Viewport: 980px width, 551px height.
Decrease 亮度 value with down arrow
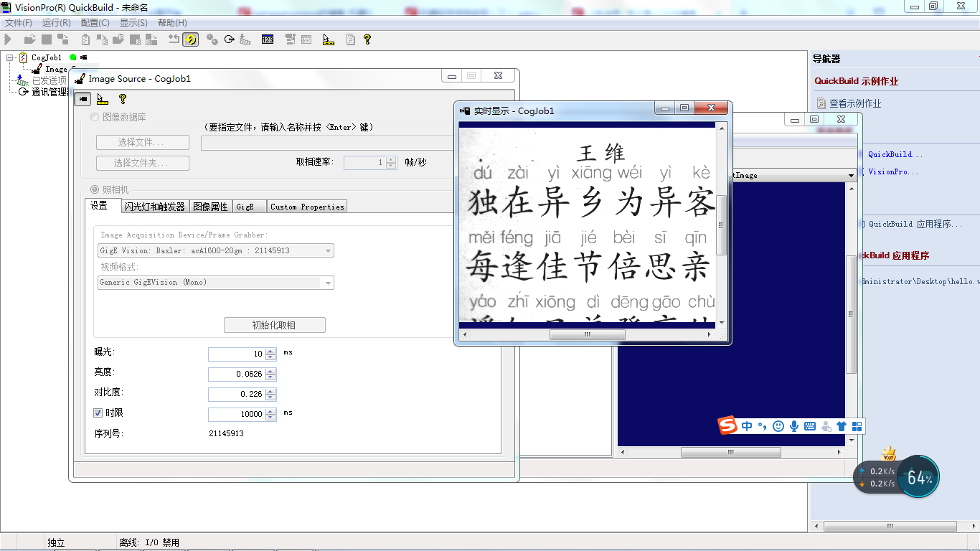point(270,377)
